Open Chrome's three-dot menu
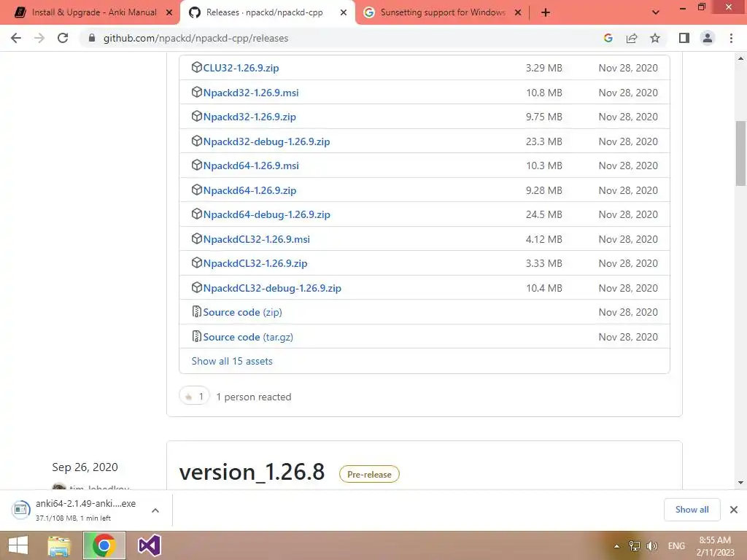Screen dimensions: 747x560 731,38
